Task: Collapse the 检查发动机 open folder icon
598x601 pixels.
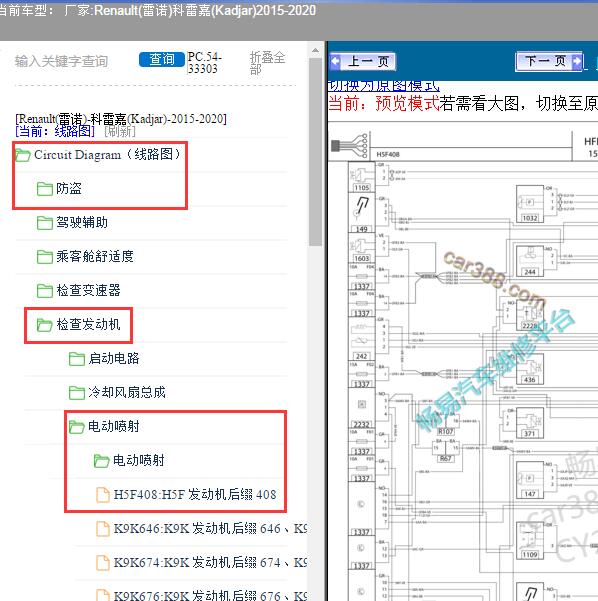Action: pos(45,325)
